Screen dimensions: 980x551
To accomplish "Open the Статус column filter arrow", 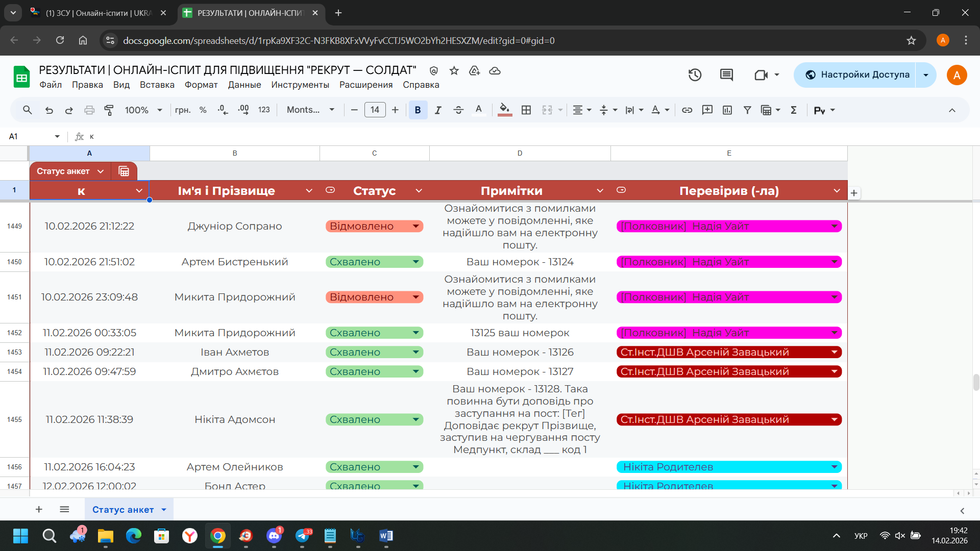I will [x=419, y=190].
